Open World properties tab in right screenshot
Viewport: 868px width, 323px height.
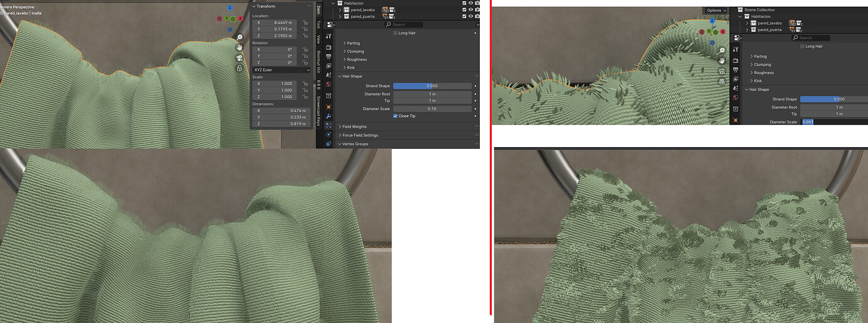click(735, 97)
